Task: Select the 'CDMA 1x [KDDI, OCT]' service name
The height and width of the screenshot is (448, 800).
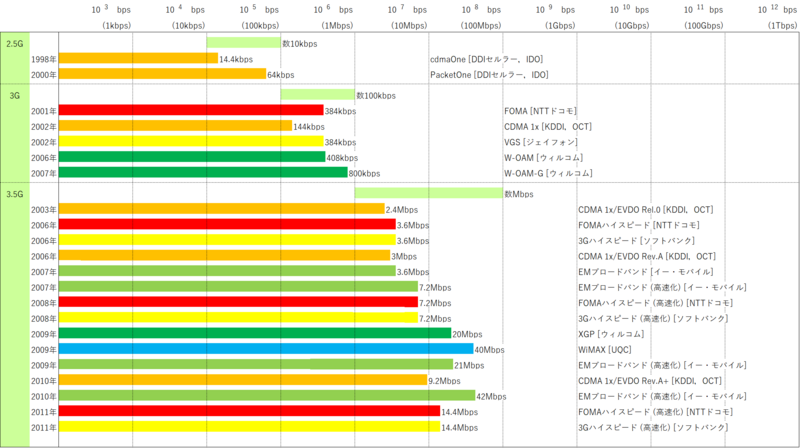Action: click(548, 127)
